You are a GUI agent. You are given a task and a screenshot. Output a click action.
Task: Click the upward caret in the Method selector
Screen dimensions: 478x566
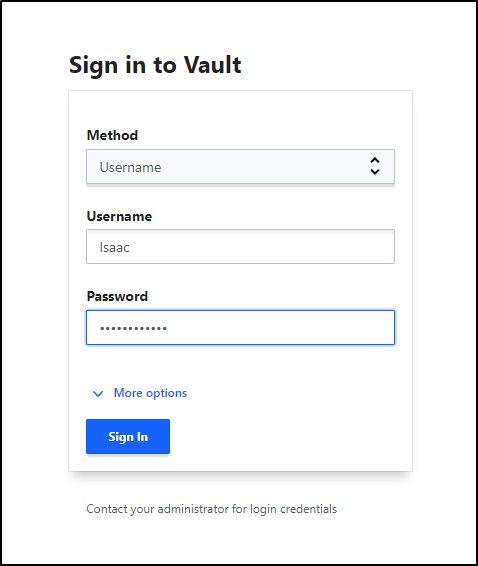375,160
